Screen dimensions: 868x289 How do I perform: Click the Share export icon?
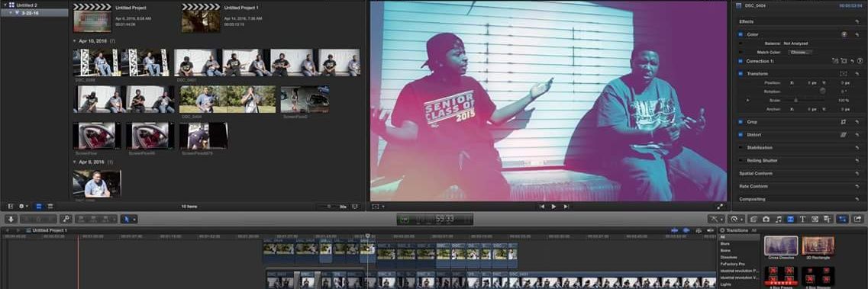[857, 220]
